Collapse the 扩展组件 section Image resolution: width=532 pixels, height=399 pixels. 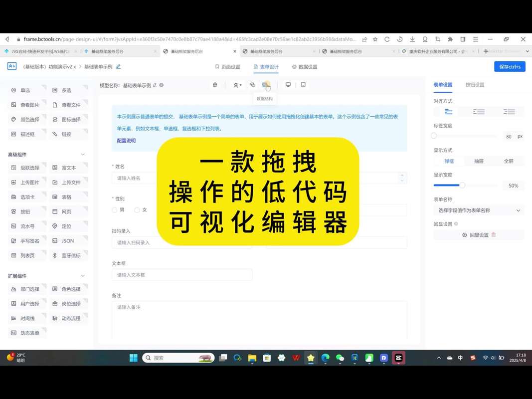(x=83, y=276)
